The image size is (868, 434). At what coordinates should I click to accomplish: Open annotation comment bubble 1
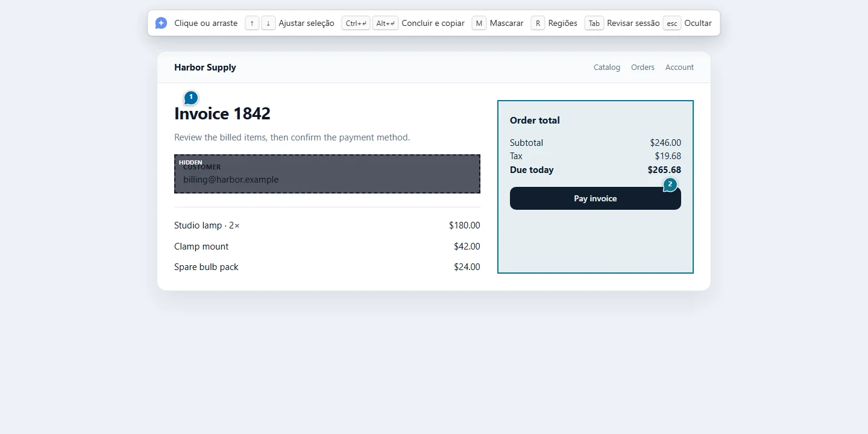click(x=191, y=98)
